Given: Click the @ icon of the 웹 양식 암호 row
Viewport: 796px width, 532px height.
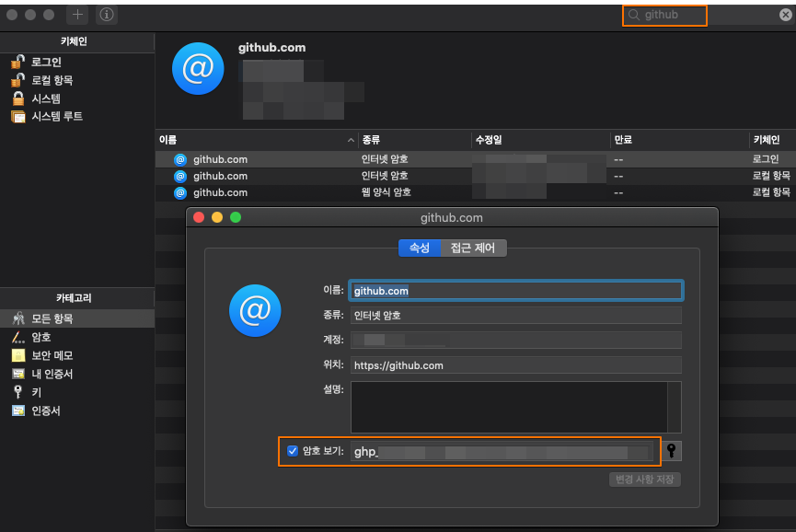Looking at the screenshot, I should (x=180, y=192).
